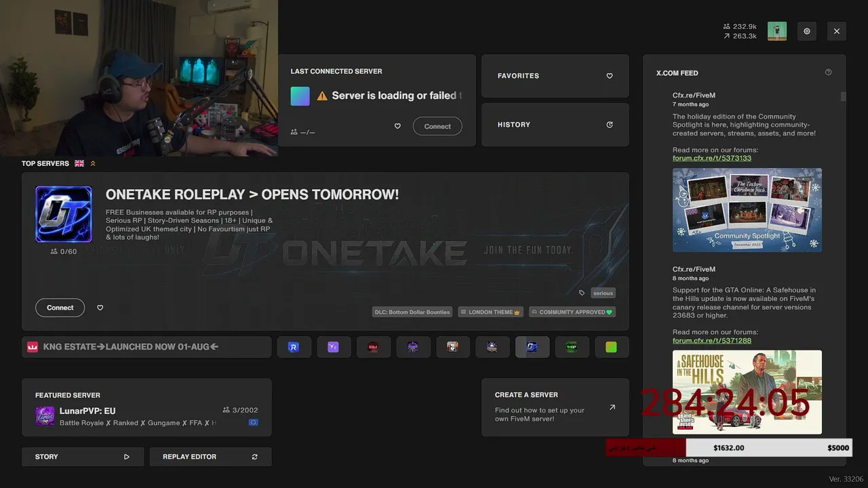This screenshot has height=488, width=868.
Task: Open the forum.cfx.re/t/5371288 link
Action: coord(712,340)
